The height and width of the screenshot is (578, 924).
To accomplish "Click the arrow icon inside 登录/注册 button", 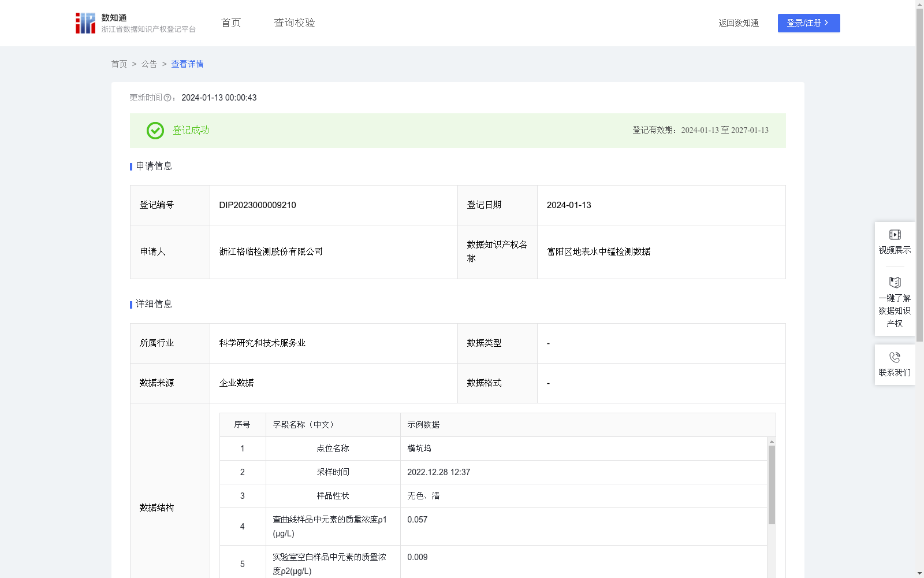I will pyautogui.click(x=827, y=23).
